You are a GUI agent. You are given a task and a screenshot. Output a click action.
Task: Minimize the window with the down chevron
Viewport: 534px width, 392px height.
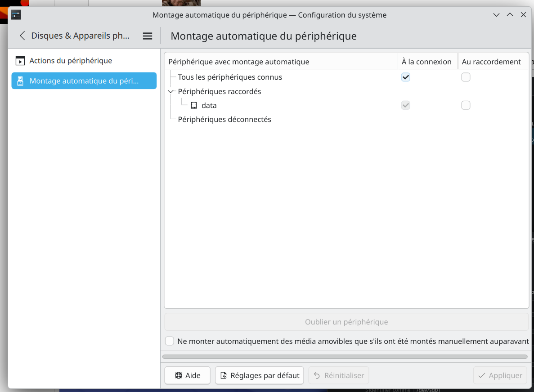click(x=497, y=15)
